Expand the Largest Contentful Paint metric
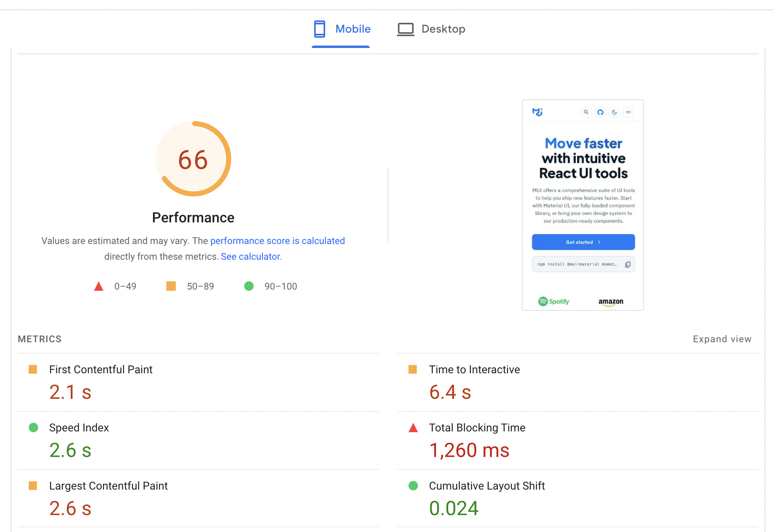 (x=108, y=486)
